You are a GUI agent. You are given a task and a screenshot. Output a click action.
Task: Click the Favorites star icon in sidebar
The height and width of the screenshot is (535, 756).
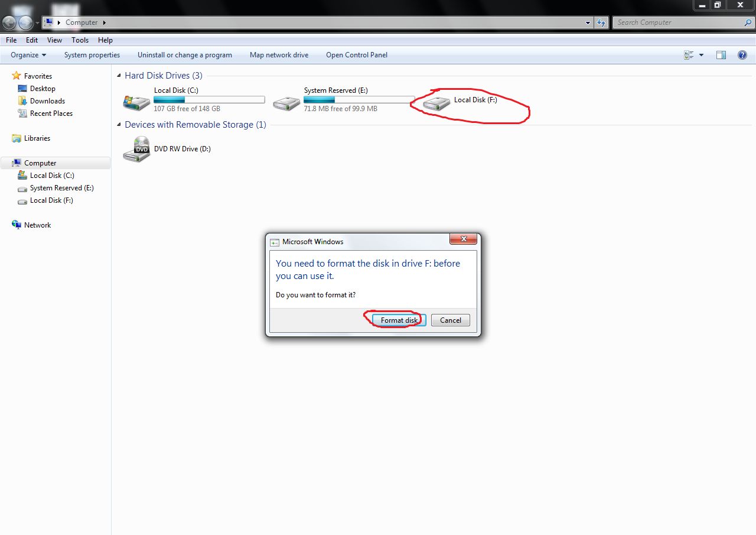coord(17,76)
